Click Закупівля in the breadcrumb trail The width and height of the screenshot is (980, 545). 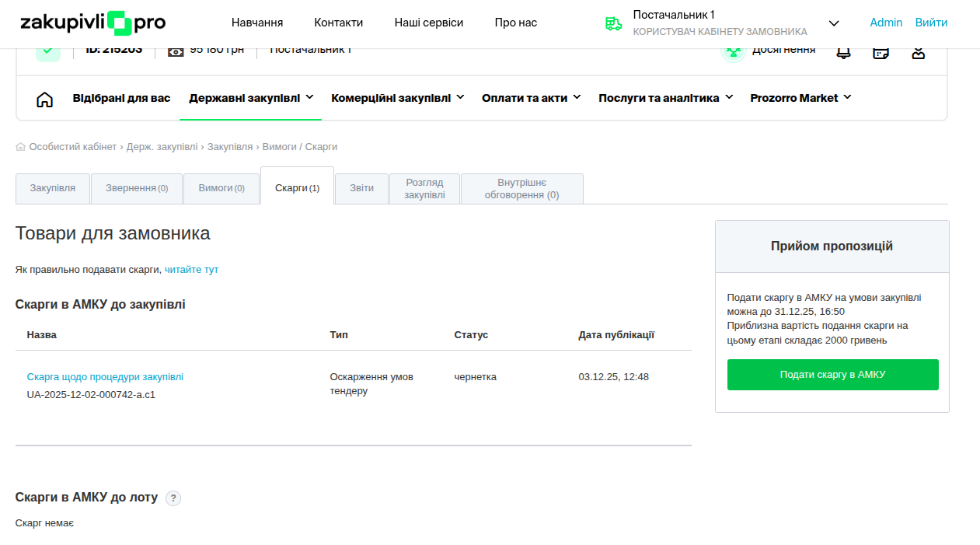[x=229, y=147]
